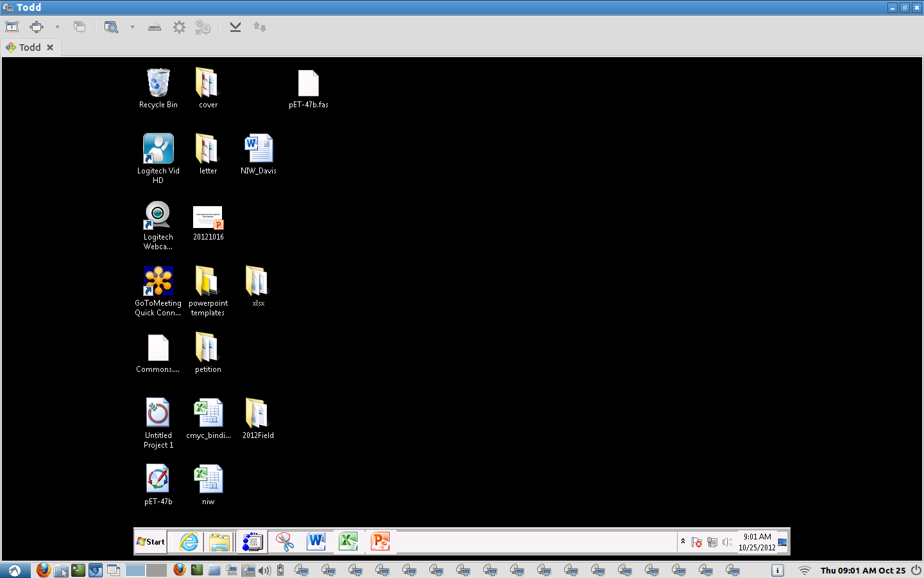This screenshot has height=578, width=924.
Task: Click the show desktop panel icon
Action: click(114, 570)
